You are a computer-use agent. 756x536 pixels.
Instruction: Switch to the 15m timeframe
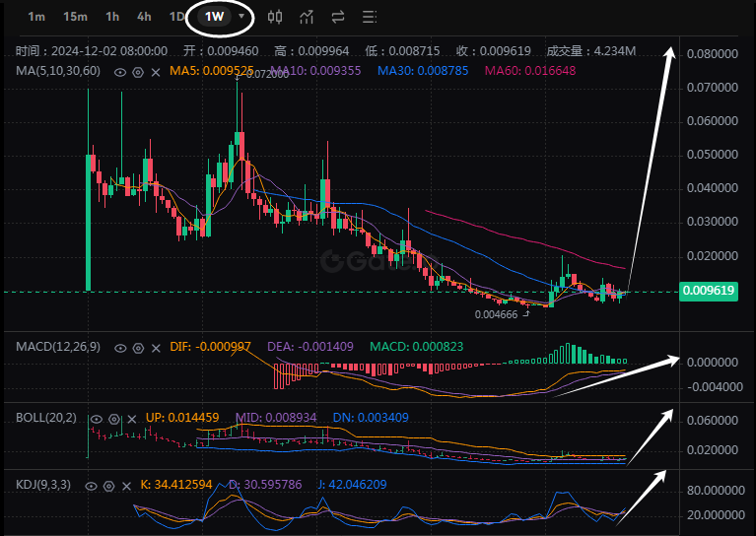coord(75,17)
